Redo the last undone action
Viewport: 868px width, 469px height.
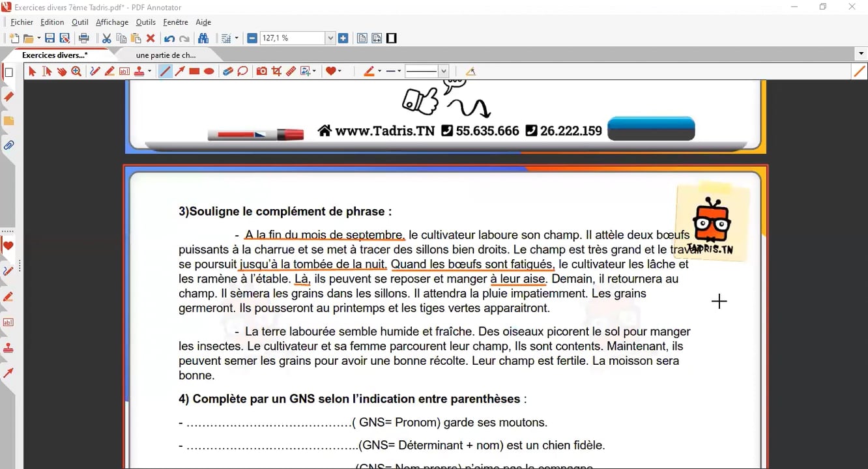click(x=184, y=38)
